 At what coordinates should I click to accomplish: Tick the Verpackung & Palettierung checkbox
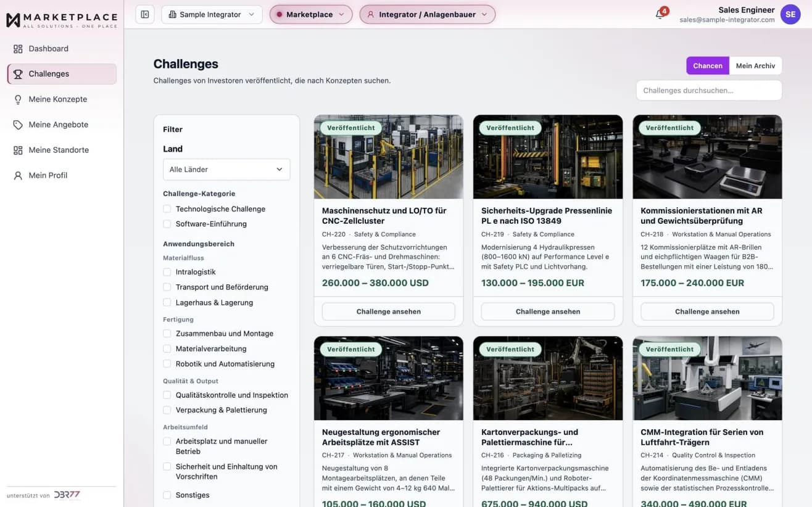[167, 410]
